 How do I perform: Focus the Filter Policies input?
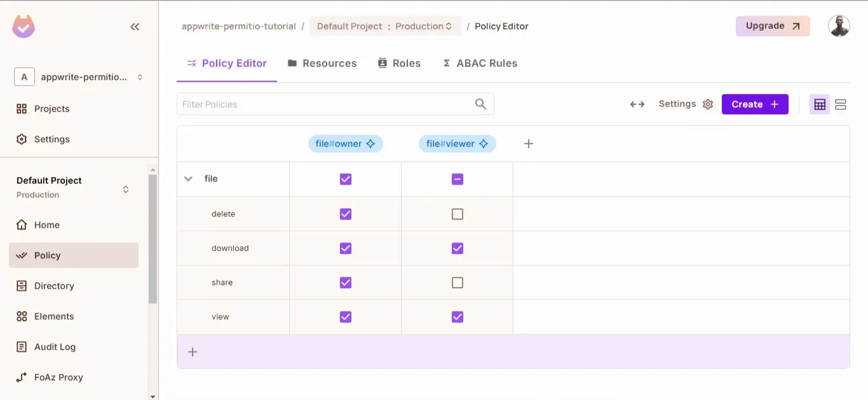[x=336, y=104]
